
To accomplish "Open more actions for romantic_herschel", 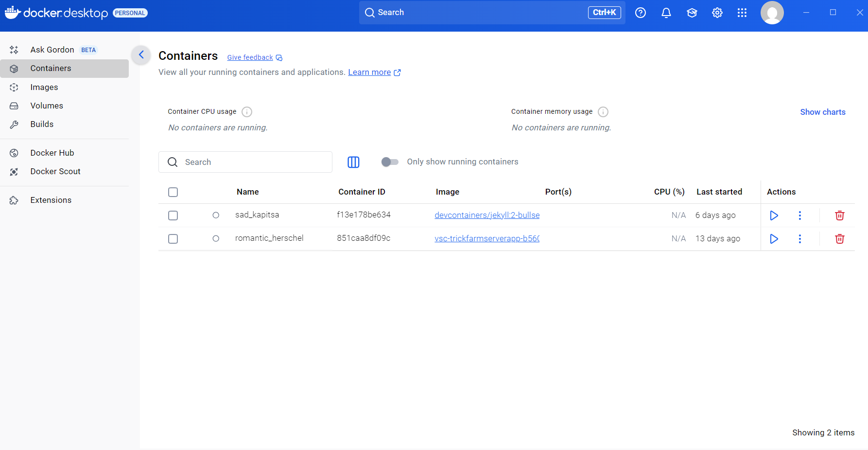I will [800, 239].
